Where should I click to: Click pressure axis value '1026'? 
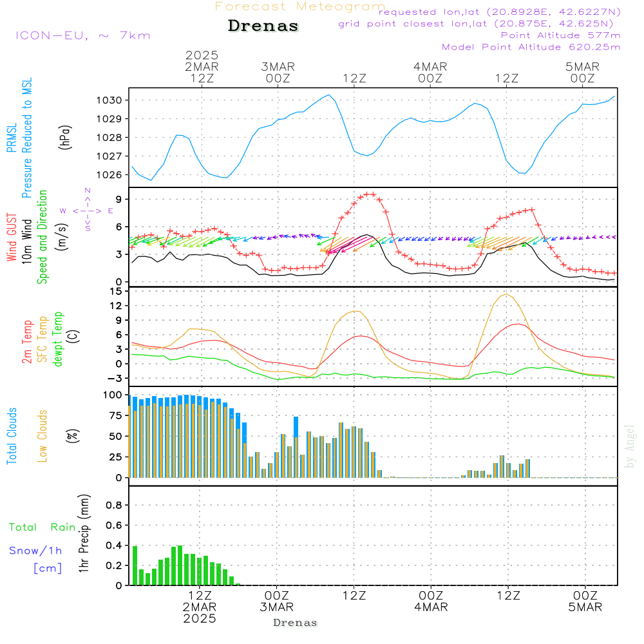[109, 175]
